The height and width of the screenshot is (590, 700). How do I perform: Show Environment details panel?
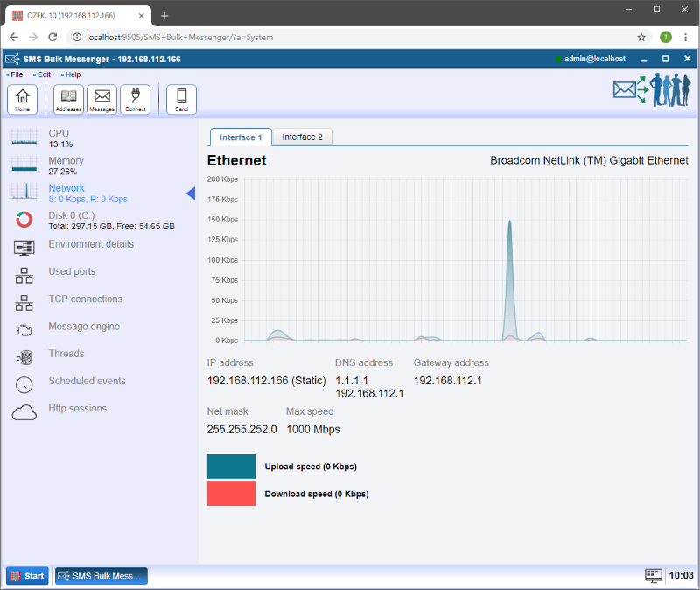tap(91, 244)
